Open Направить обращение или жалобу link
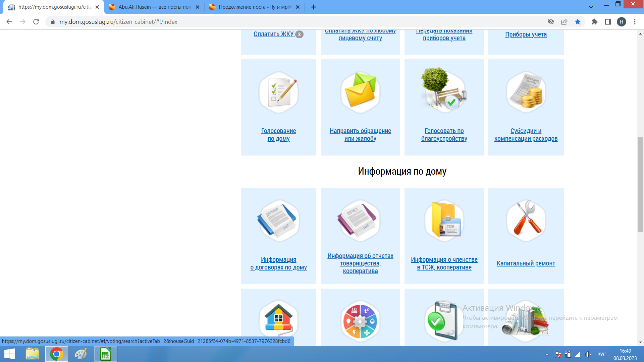This screenshot has width=644, height=362. click(360, 135)
